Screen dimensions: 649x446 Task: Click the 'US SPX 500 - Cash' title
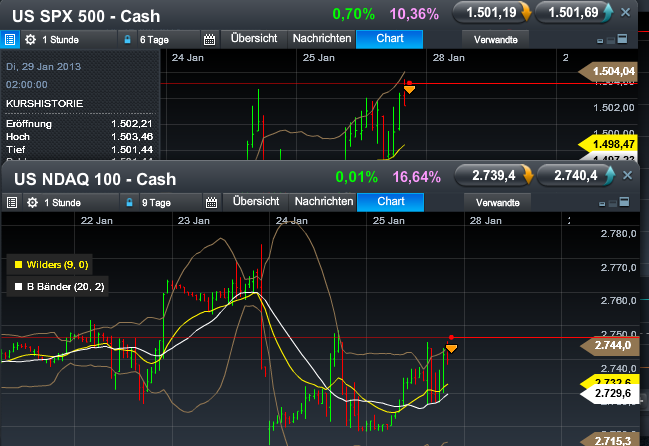tap(86, 16)
